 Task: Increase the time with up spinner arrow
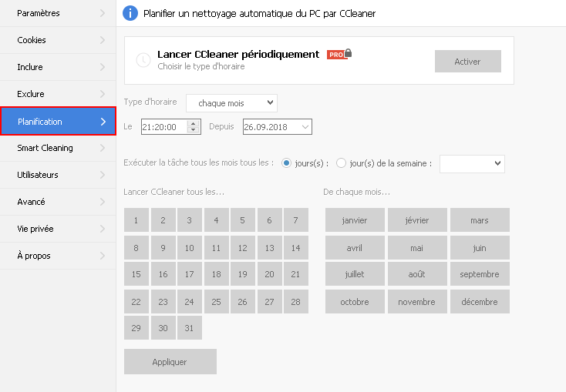click(194, 124)
